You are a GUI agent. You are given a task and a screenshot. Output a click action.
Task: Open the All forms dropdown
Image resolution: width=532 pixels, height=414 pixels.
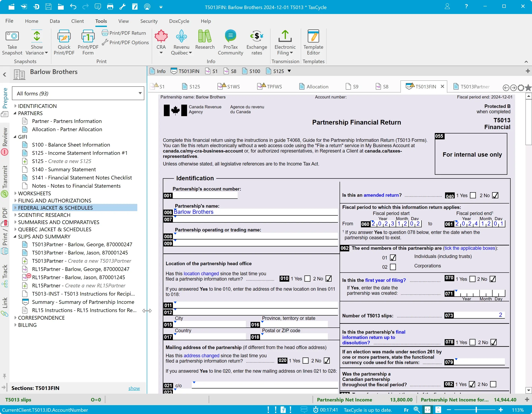[140, 93]
